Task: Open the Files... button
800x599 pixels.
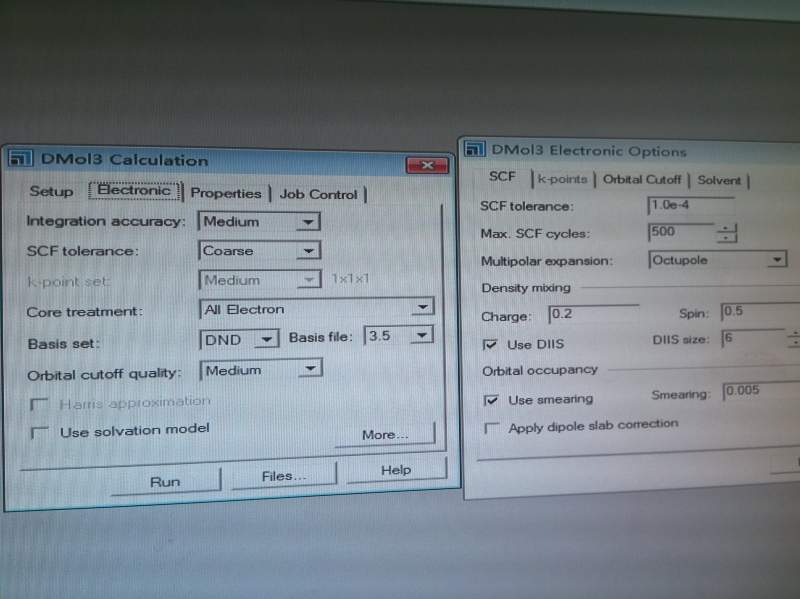Action: click(284, 476)
